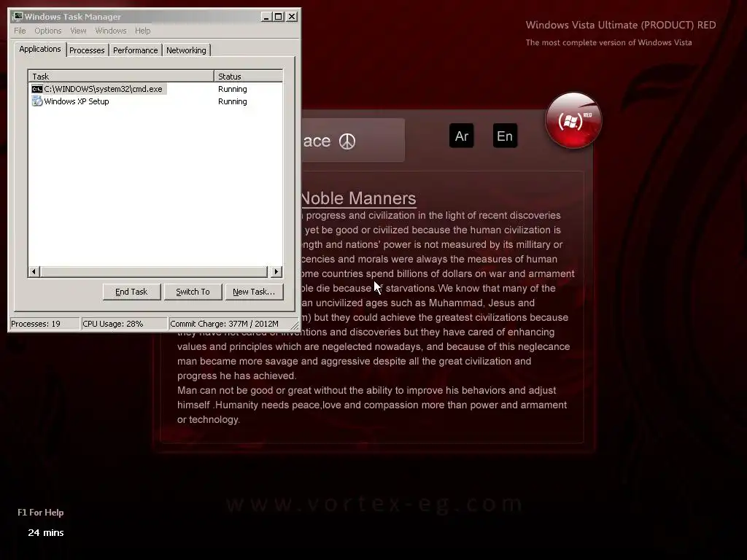Click the Task Manager title bar icon
The image size is (747, 560).
(18, 17)
